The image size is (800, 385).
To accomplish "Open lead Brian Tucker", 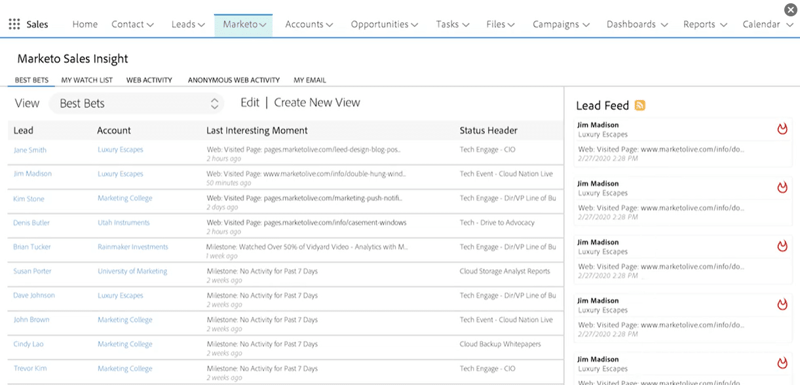I will tap(32, 247).
